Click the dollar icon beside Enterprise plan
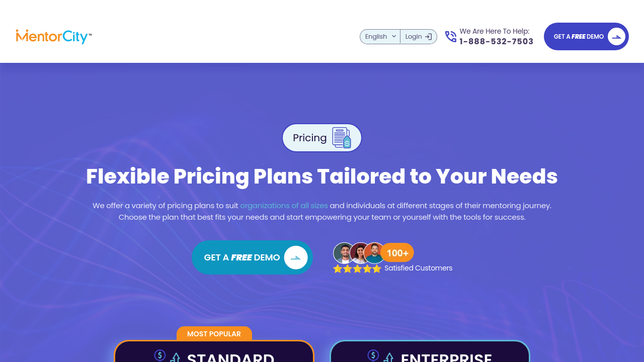The image size is (644, 362). [373, 355]
